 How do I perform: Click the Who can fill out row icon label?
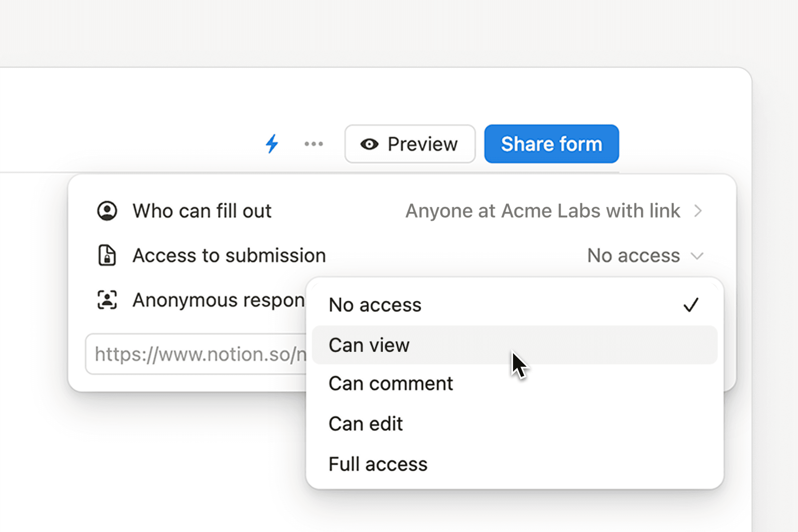coord(202,210)
